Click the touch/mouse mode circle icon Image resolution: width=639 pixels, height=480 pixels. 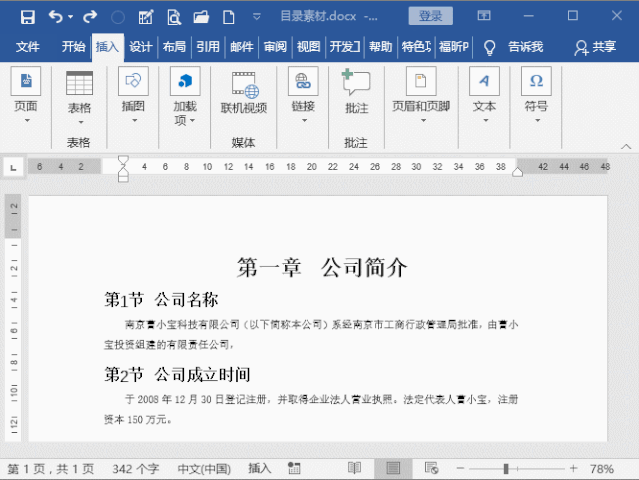pyautogui.click(x=118, y=17)
